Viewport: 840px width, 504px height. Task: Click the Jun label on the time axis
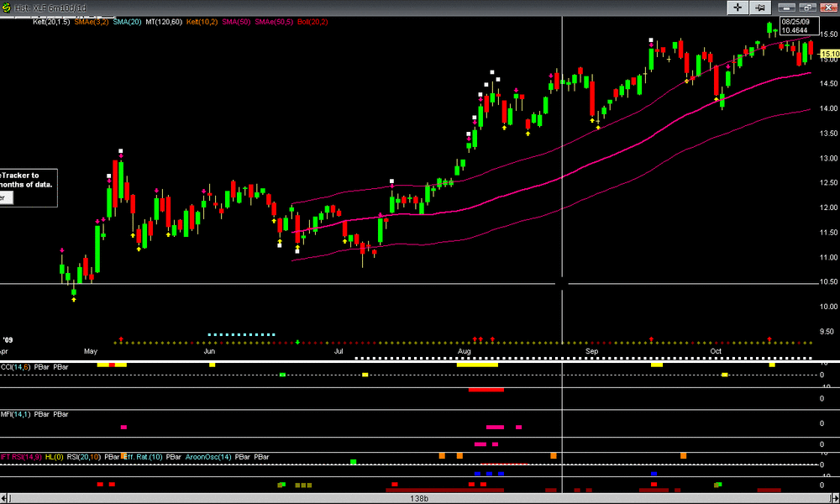209,351
